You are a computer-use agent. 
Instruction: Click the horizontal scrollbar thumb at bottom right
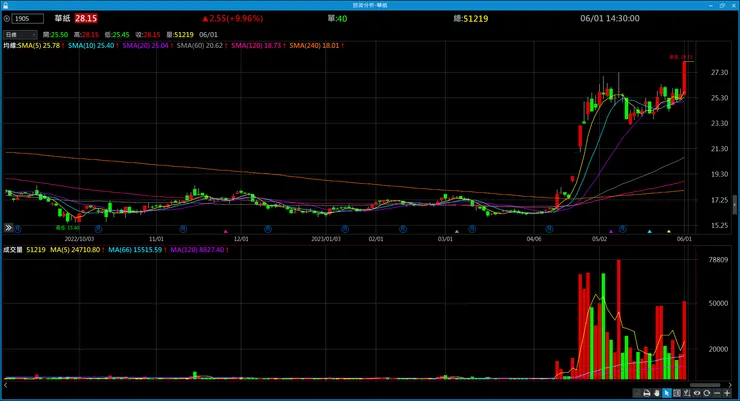point(705,385)
